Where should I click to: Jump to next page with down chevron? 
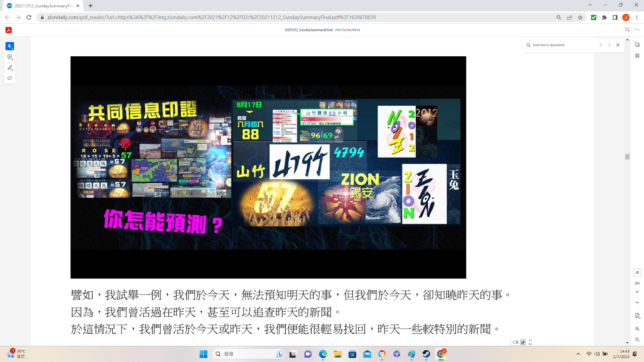point(637,302)
